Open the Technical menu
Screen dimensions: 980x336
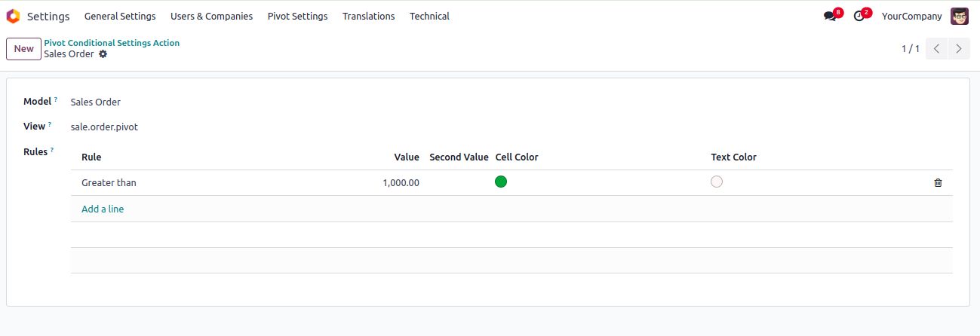point(429,16)
